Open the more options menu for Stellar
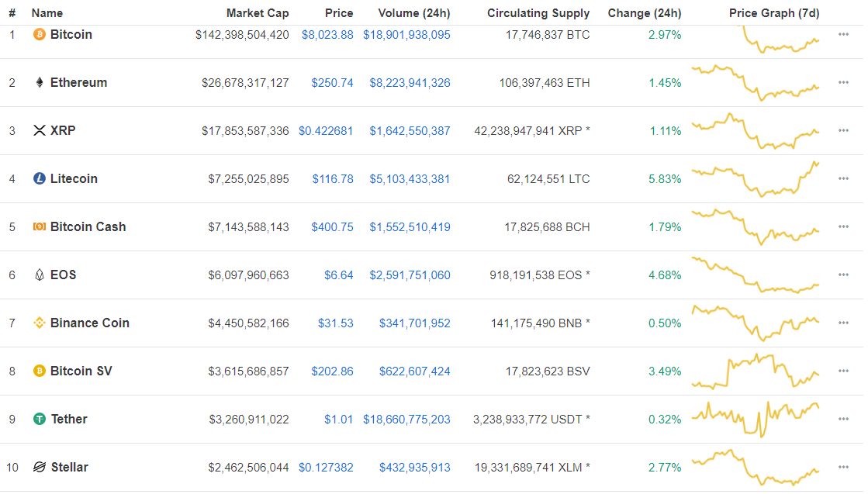 (x=844, y=468)
